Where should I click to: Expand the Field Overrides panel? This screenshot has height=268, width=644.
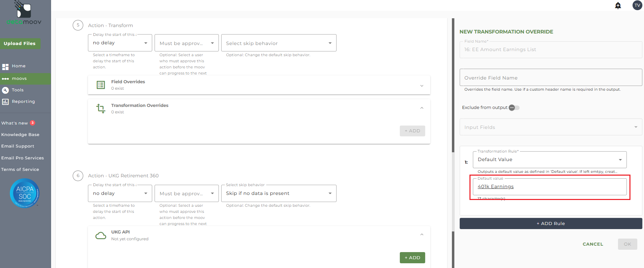pos(422,86)
